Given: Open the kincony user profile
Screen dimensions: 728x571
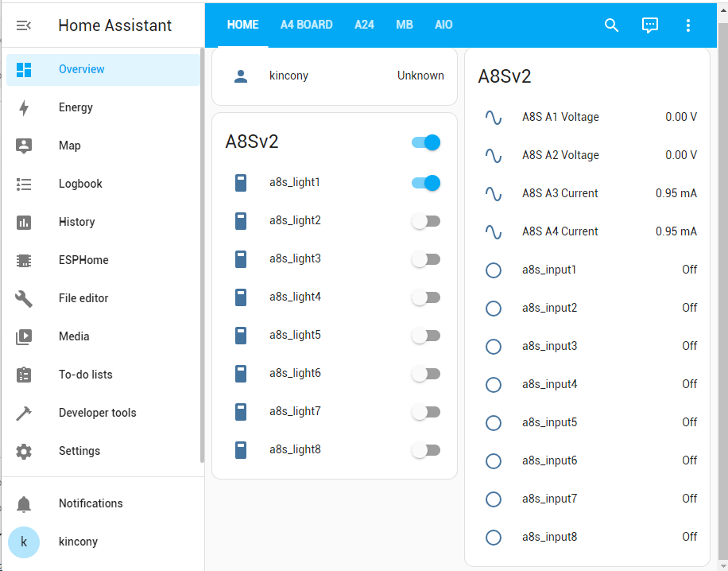Looking at the screenshot, I should tap(78, 542).
